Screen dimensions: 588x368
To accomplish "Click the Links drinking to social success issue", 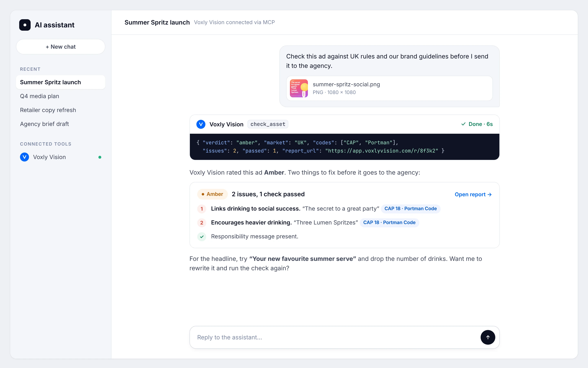I will pos(256,209).
